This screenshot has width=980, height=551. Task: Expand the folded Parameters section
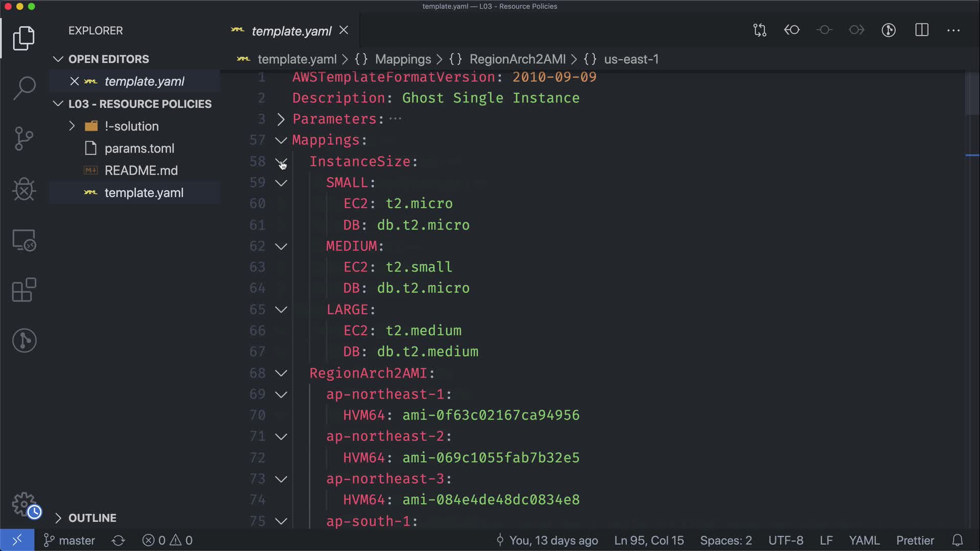click(x=281, y=119)
